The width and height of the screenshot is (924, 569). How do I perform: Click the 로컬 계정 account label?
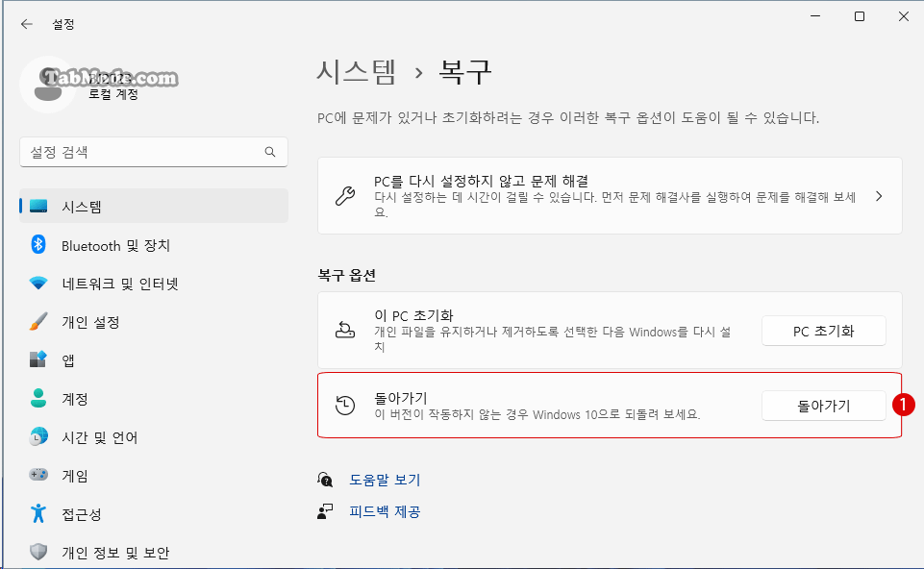pyautogui.click(x=113, y=94)
